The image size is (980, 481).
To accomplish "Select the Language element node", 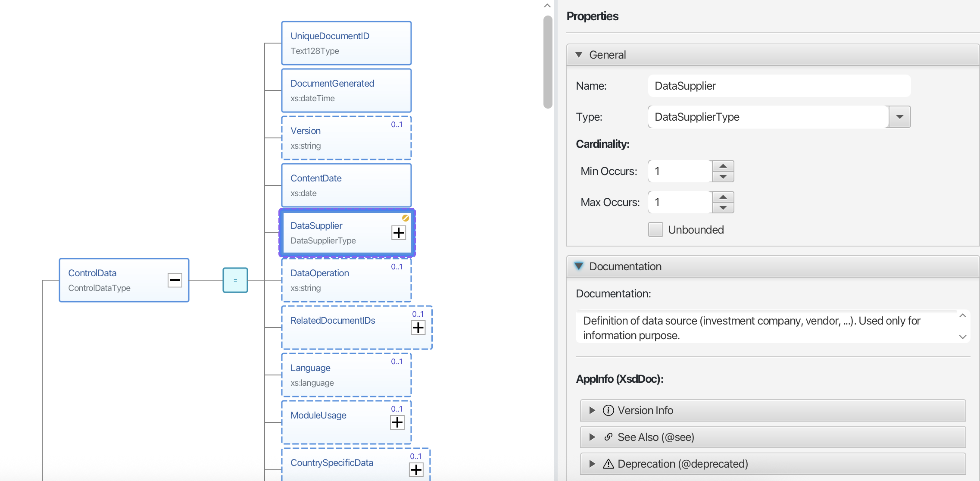I will pyautogui.click(x=346, y=375).
